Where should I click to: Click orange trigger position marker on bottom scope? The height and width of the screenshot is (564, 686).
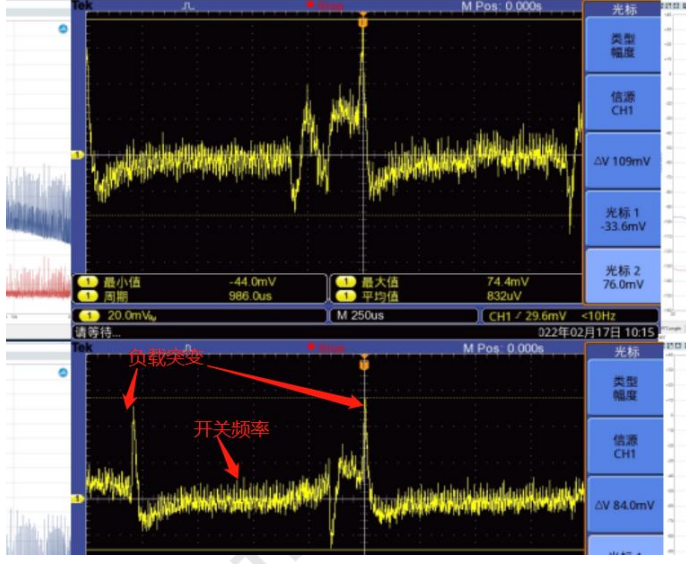tap(364, 364)
